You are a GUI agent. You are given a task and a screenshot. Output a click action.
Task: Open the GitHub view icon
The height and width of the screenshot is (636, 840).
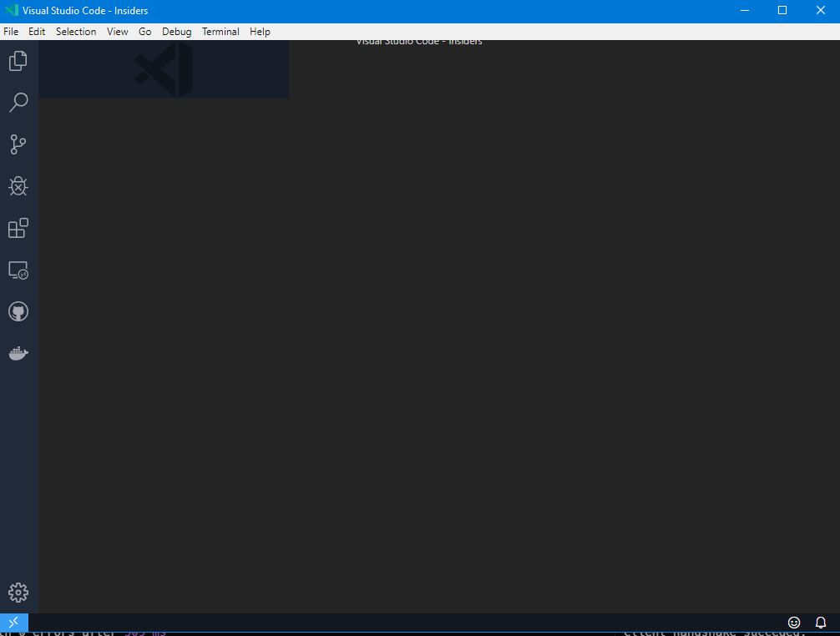18,311
